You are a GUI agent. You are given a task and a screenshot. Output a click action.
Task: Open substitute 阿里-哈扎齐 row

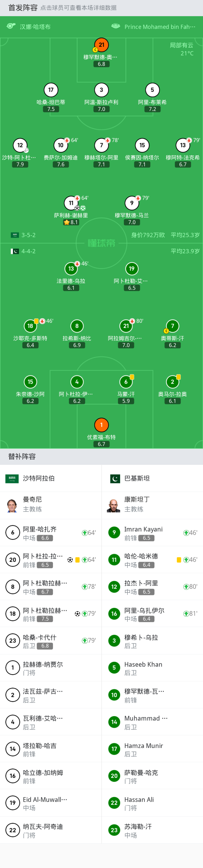[x=50, y=533]
